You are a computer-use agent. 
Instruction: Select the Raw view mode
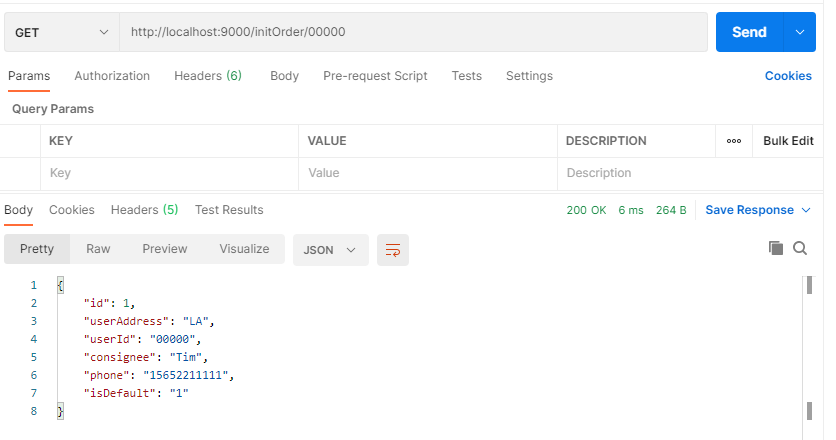pos(98,249)
